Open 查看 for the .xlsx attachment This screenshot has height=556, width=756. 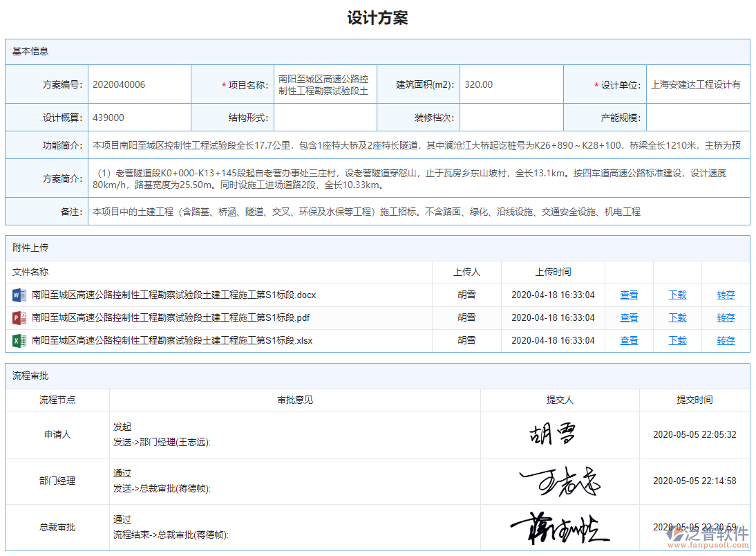(629, 340)
